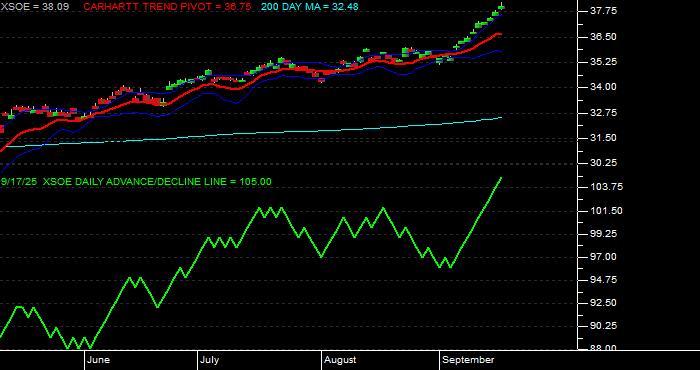Click the July month label
This screenshot has width=700, height=370.
(209, 360)
